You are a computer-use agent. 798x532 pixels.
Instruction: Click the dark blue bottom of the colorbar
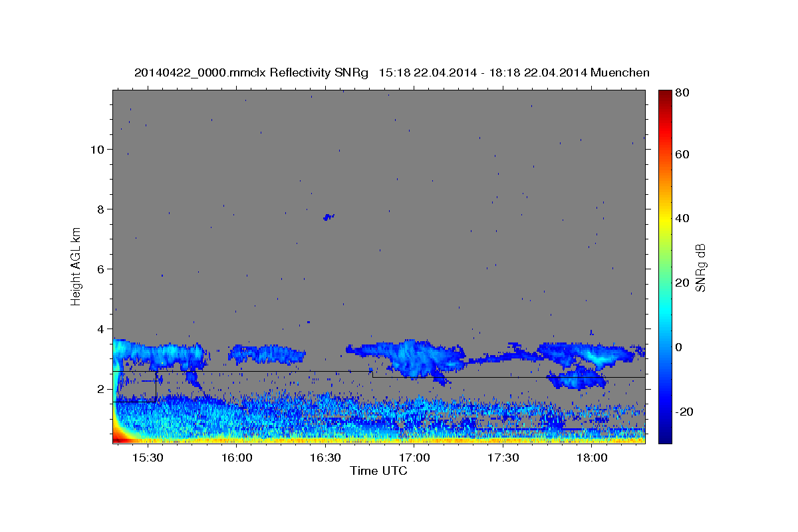[x=664, y=436]
